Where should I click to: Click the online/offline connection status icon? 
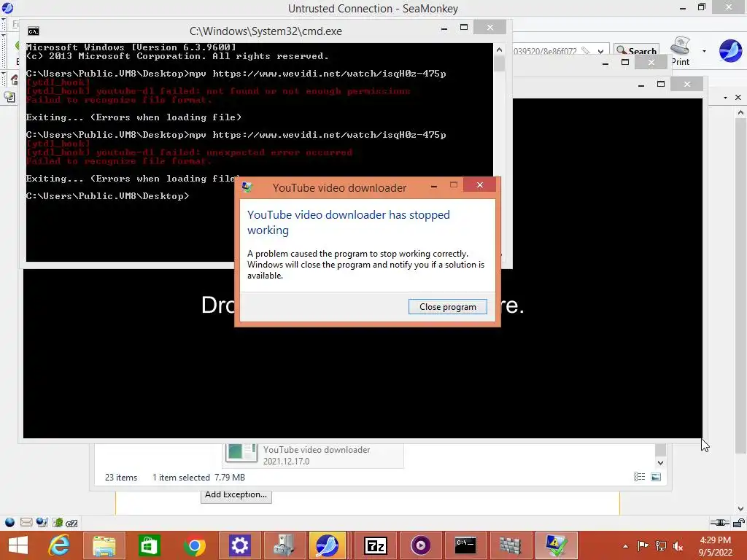click(719, 523)
